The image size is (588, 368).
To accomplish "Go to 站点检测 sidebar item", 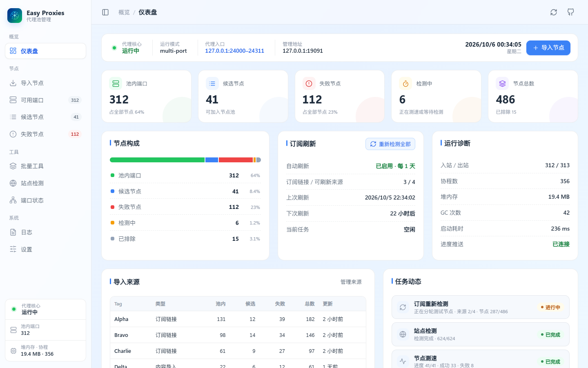I will (45, 183).
